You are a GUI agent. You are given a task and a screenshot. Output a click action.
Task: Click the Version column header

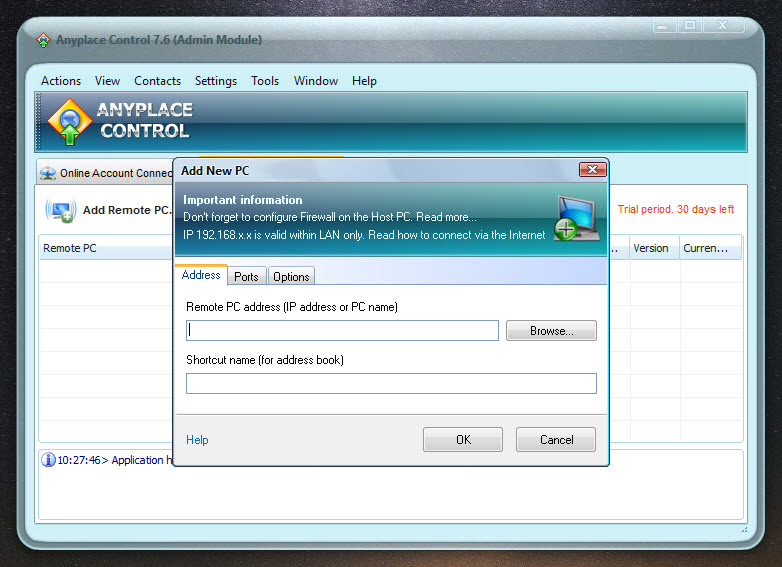654,248
